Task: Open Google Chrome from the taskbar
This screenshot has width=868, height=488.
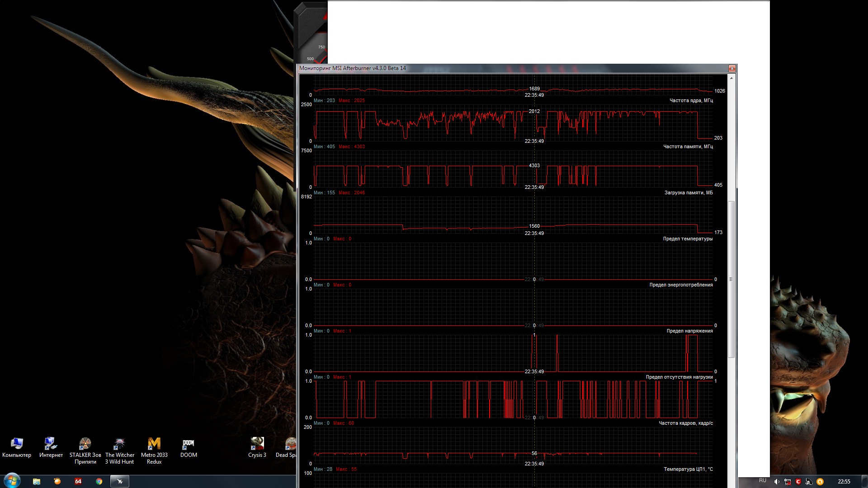Action: [x=99, y=481]
